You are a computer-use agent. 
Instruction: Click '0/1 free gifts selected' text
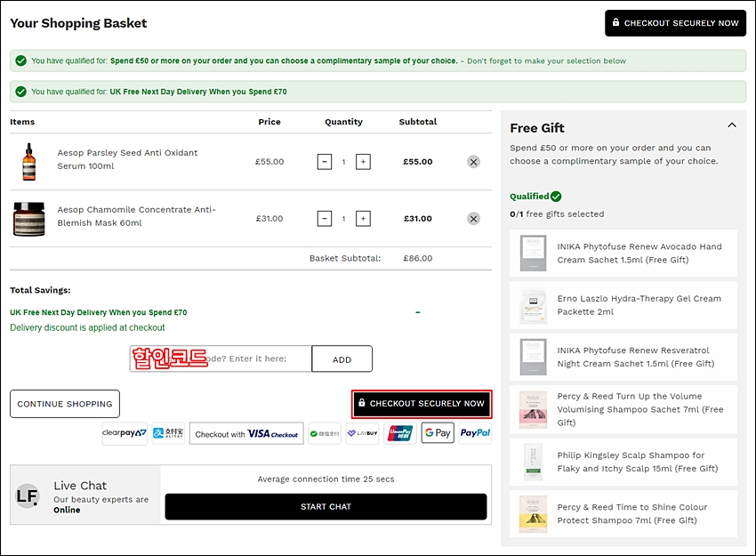557,214
